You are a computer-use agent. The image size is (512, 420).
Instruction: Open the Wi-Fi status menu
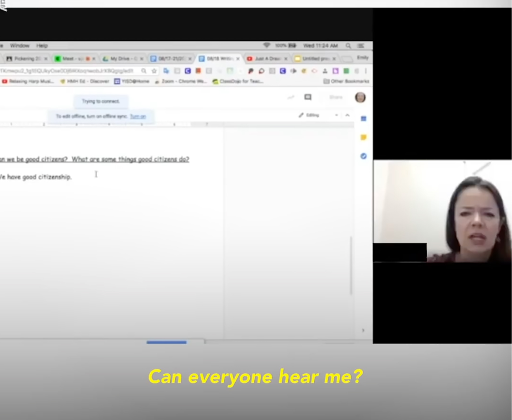tap(266, 45)
